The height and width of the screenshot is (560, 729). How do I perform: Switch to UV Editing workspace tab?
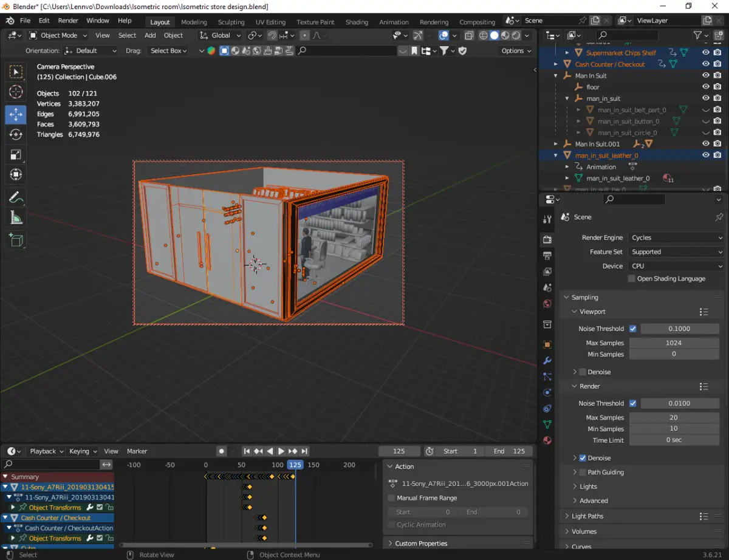tap(270, 22)
